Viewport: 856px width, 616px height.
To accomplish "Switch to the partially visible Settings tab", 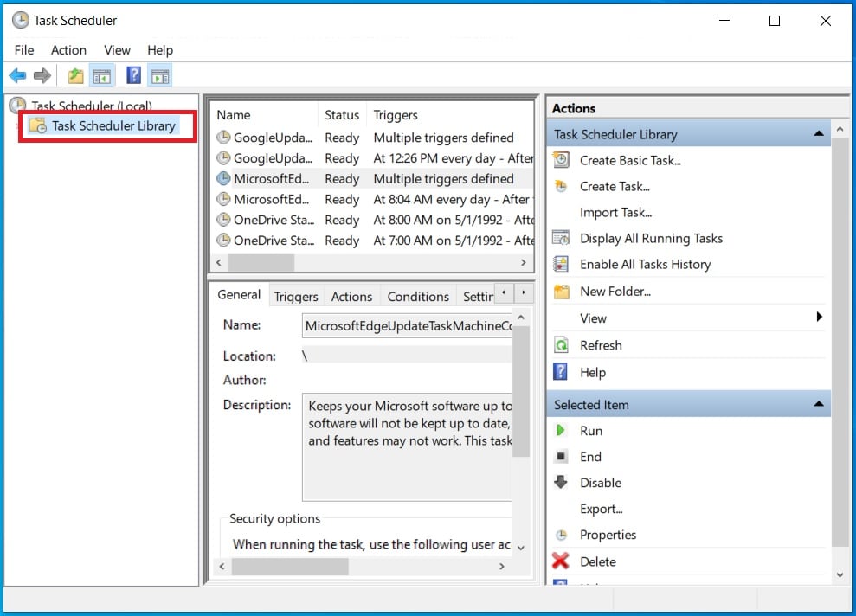I will click(477, 296).
